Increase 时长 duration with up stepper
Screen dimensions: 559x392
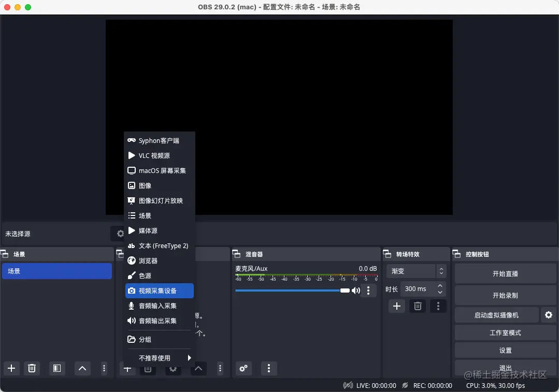coord(440,286)
